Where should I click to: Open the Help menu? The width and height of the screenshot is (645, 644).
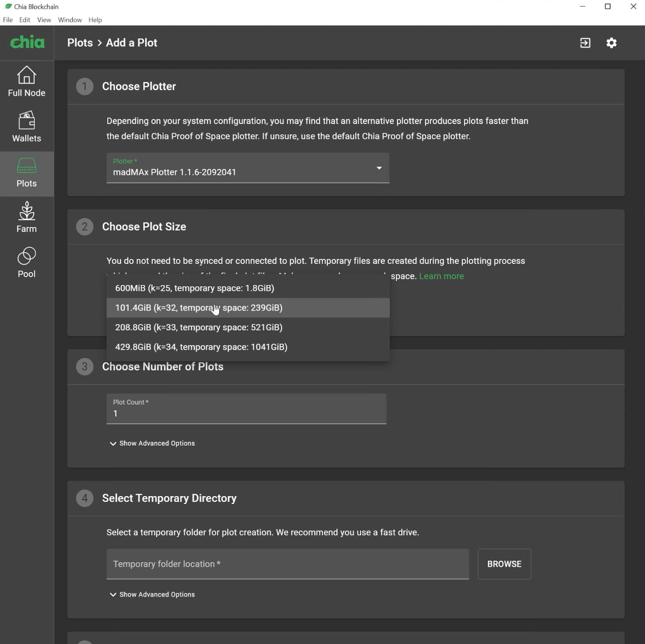(95, 20)
